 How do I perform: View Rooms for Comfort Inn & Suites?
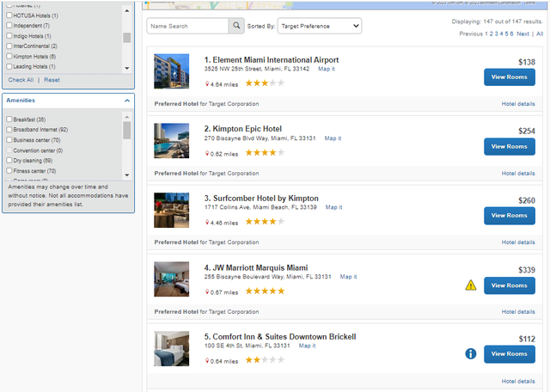point(510,354)
